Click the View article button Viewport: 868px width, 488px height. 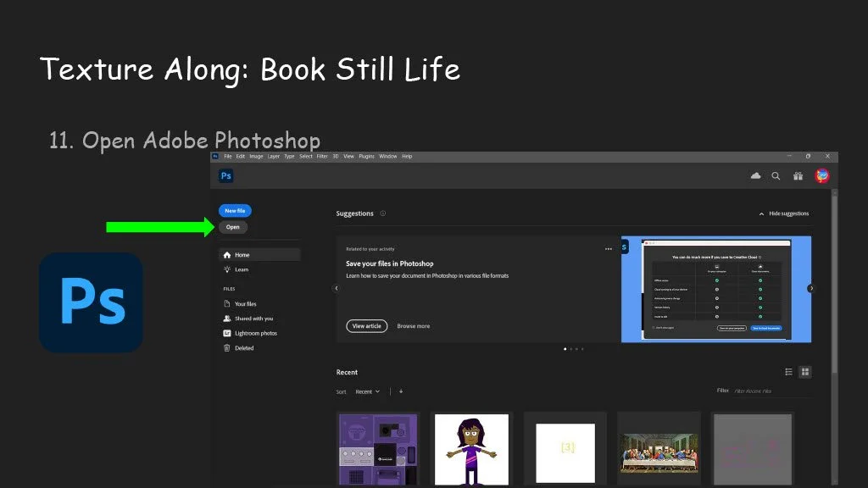(366, 326)
